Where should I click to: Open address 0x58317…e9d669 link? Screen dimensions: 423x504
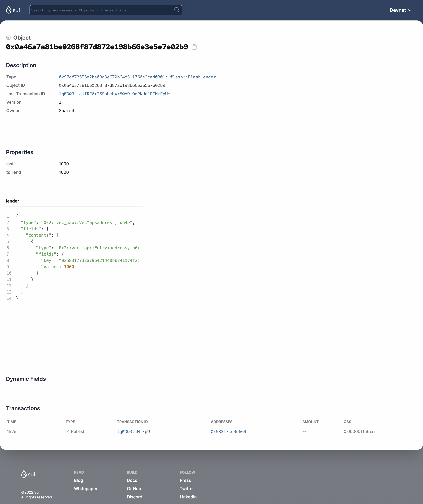click(x=228, y=431)
